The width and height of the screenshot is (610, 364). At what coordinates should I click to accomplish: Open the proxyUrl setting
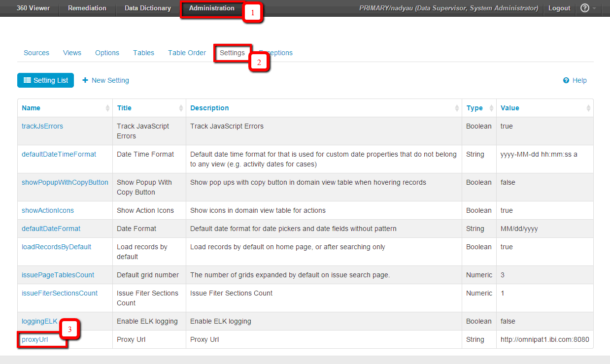click(34, 339)
